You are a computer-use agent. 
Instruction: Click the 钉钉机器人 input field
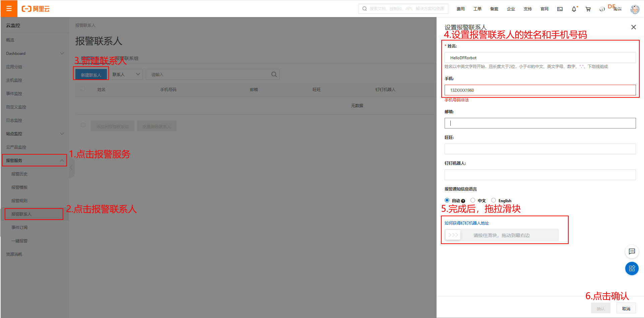[x=540, y=175]
